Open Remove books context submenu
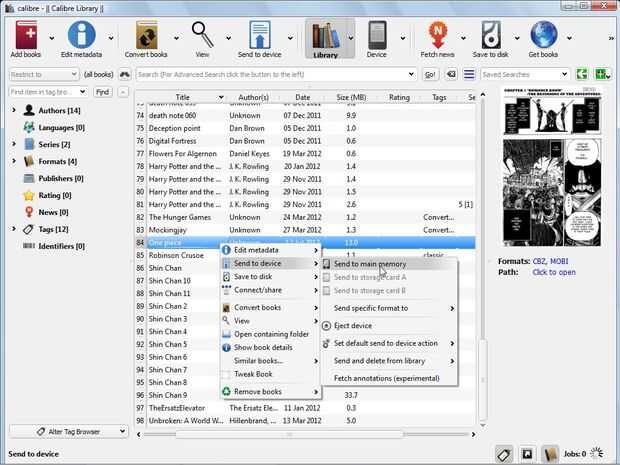 [x=271, y=392]
